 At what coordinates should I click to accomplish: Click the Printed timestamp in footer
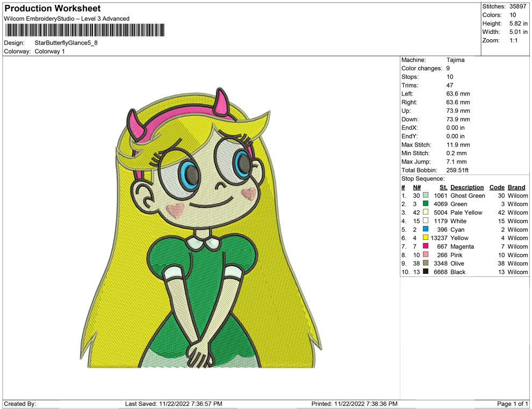coord(354,404)
